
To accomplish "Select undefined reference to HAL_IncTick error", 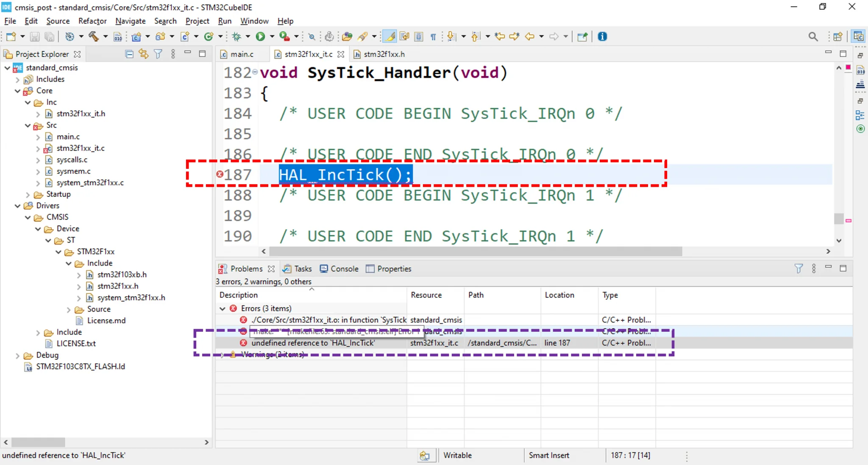I will [x=313, y=343].
